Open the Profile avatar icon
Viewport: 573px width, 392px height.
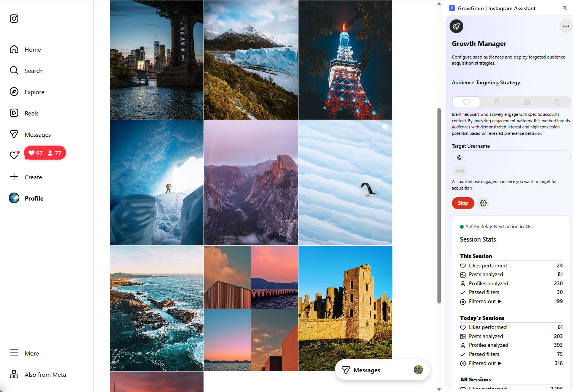pyautogui.click(x=14, y=198)
